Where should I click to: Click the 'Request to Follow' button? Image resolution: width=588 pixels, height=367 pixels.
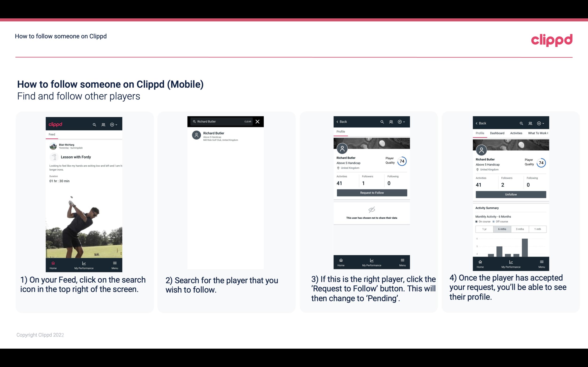[x=371, y=192]
